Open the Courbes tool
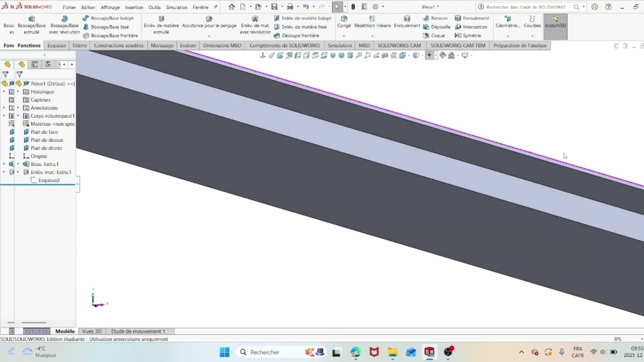 click(532, 22)
